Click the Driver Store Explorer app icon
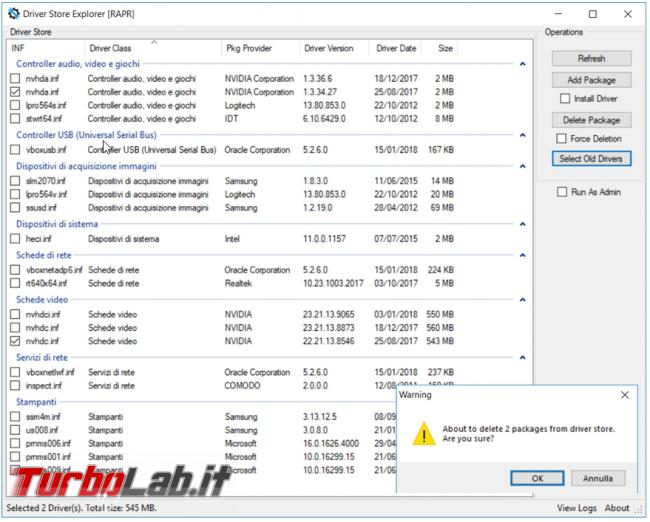The height and width of the screenshot is (522, 650). pos(14,14)
